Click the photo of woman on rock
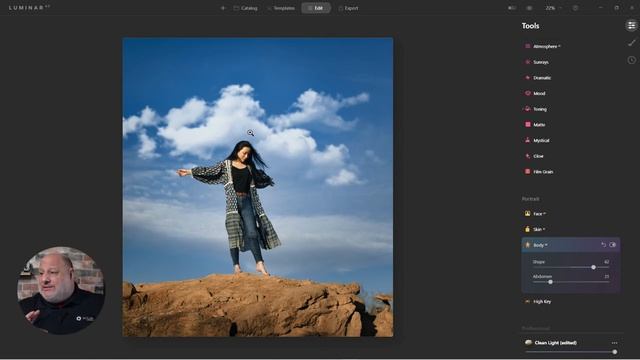This screenshot has height=360, width=640. point(258,187)
